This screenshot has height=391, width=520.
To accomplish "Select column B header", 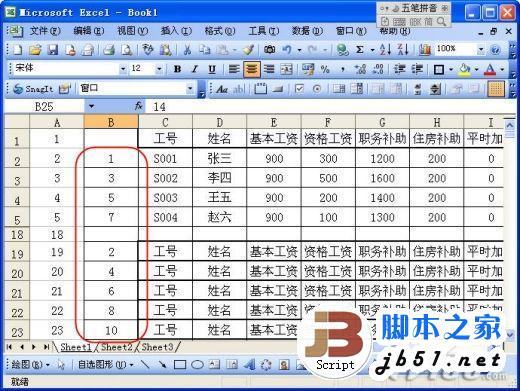I will coord(111,122).
